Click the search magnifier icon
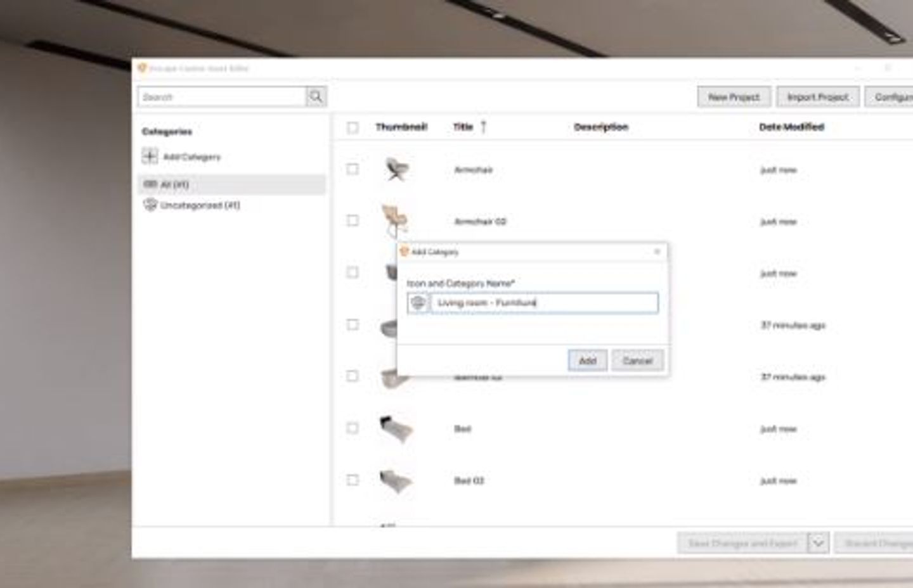The width and height of the screenshot is (913, 588). click(314, 96)
